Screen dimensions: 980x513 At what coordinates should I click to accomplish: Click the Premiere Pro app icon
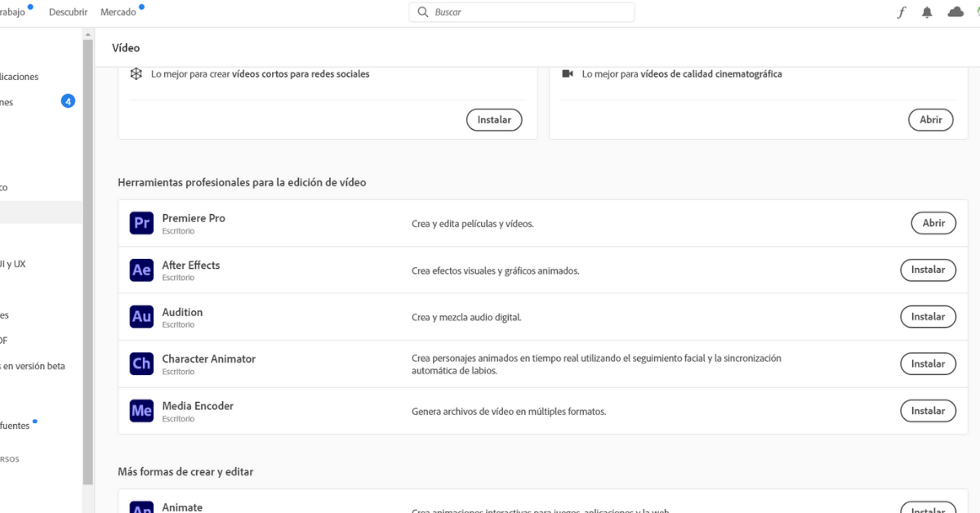(x=141, y=223)
